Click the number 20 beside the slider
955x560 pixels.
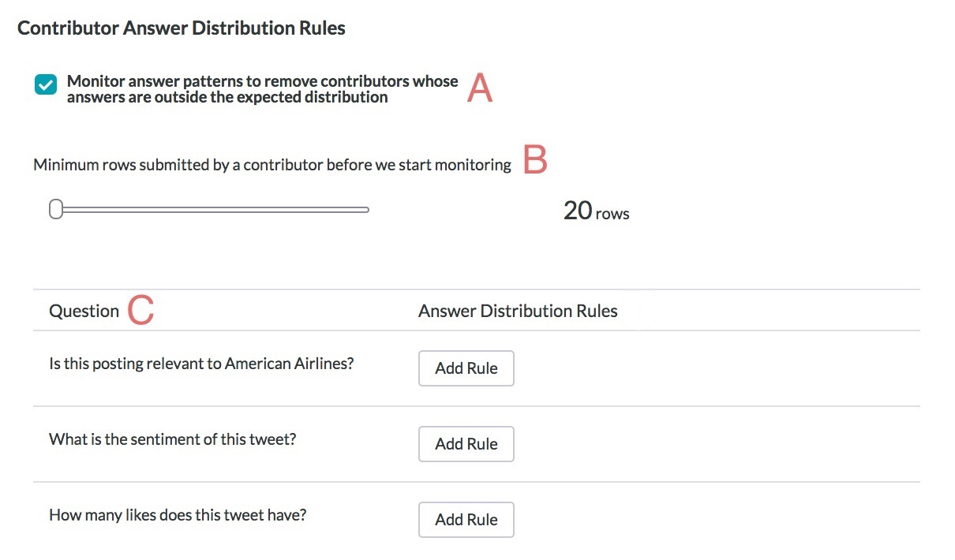pos(578,211)
